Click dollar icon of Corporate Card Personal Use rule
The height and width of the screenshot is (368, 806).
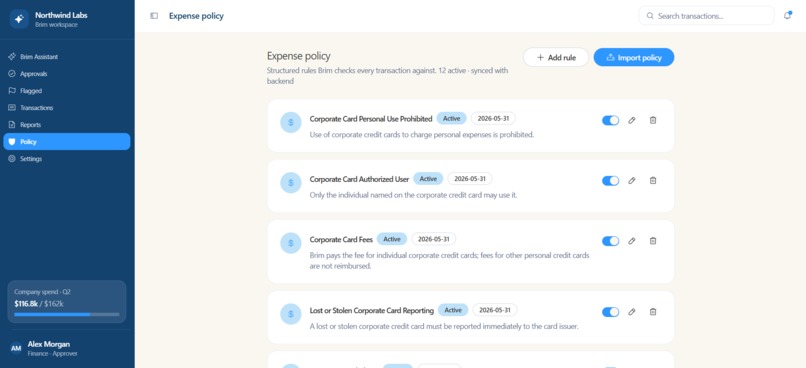tap(290, 122)
